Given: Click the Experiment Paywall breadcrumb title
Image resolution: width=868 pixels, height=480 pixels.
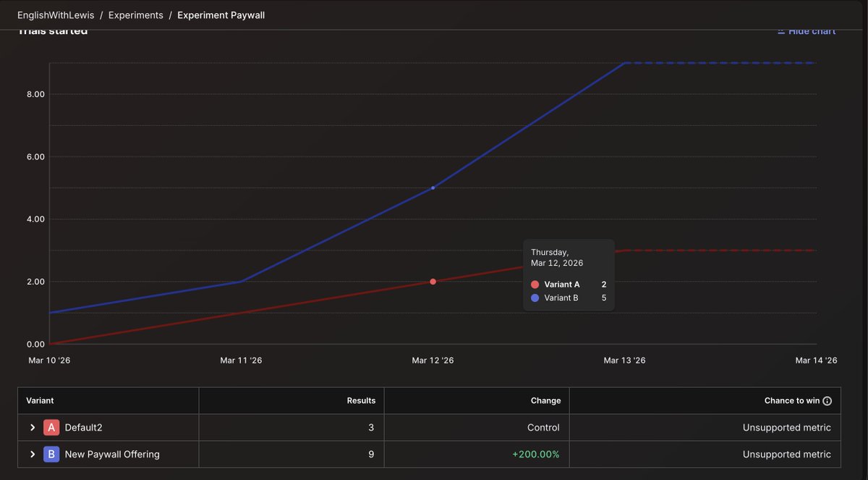Looking at the screenshot, I should 221,15.
